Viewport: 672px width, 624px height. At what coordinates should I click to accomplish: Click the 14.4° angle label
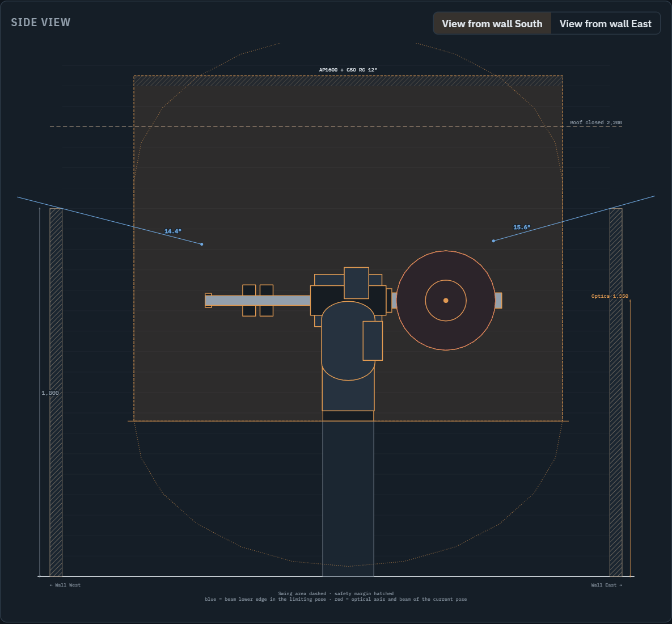(173, 231)
